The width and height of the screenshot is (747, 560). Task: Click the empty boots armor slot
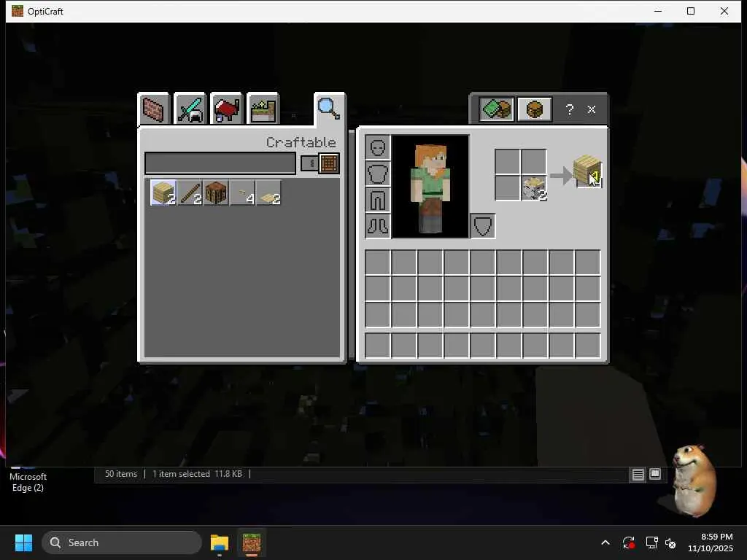(x=378, y=226)
